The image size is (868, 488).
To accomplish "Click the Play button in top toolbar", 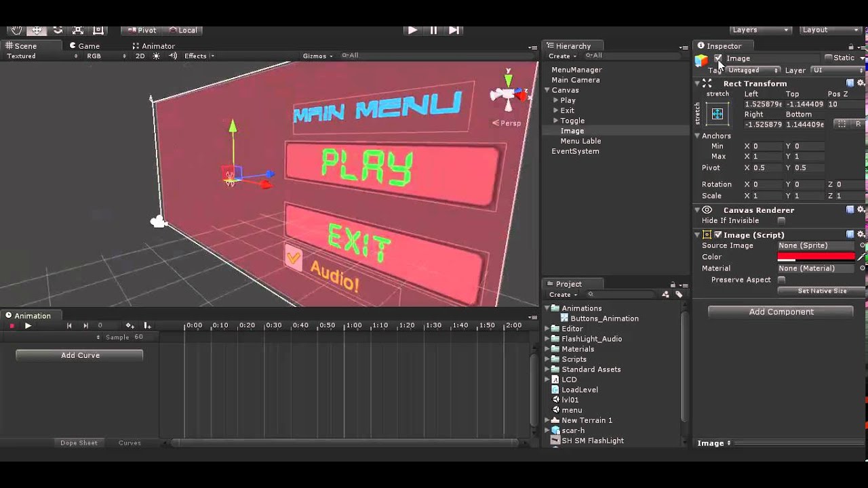I will pyautogui.click(x=412, y=30).
